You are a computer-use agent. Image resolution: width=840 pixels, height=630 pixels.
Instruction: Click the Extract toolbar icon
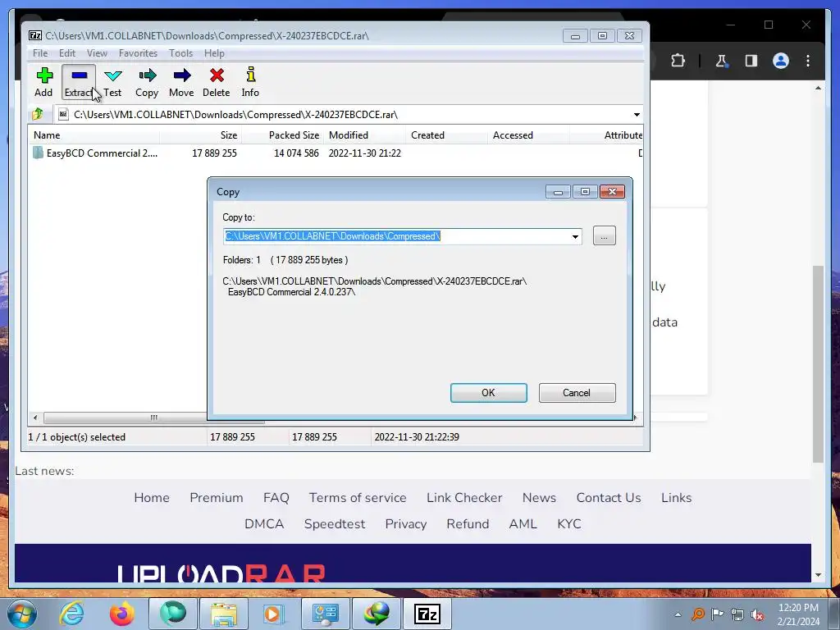(x=79, y=82)
